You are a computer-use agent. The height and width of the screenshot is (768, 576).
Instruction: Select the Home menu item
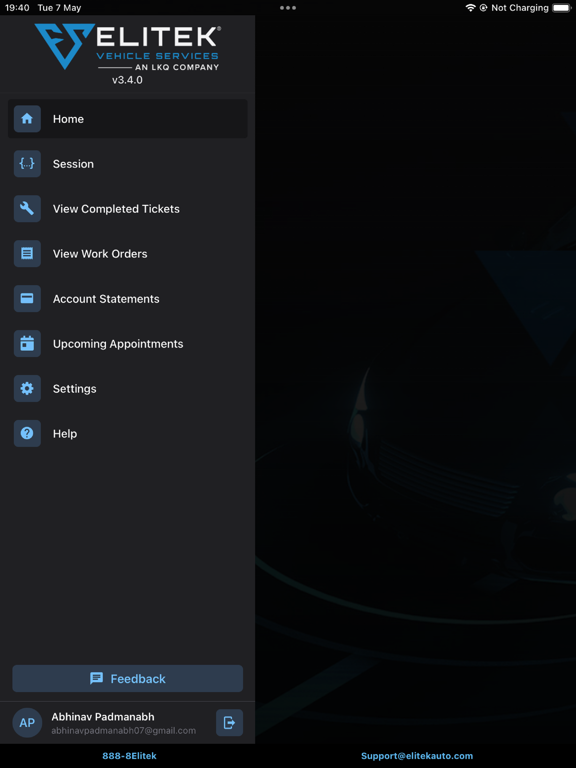coord(127,119)
